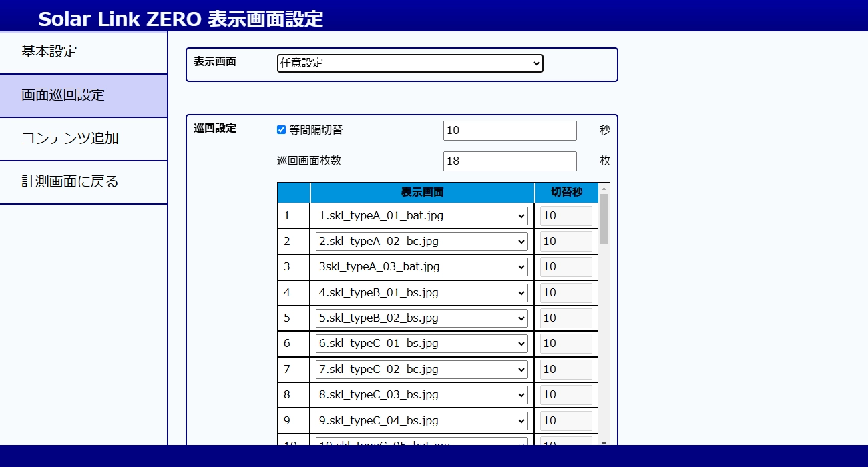This screenshot has width=868, height=467.
Task: Click the 巡回画面枚数 label
Action: click(309, 161)
